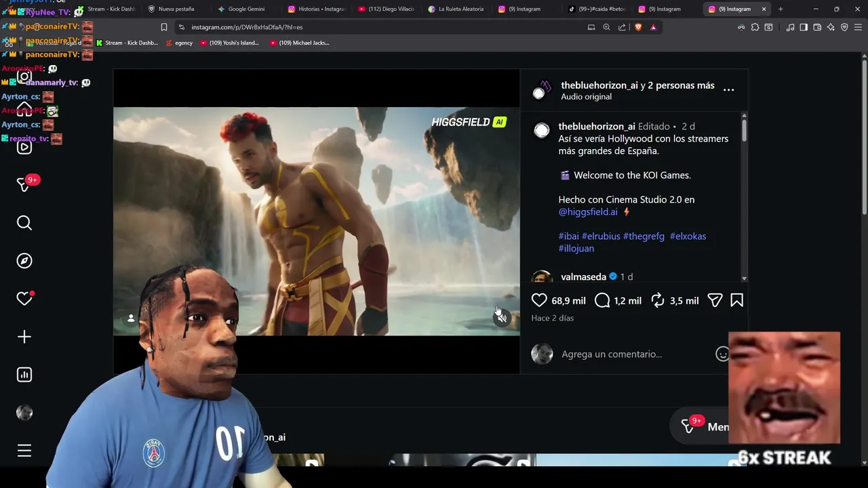Open direct messages icon with the 9+ badge
Viewport: 868px width, 488px height.
coord(24,184)
